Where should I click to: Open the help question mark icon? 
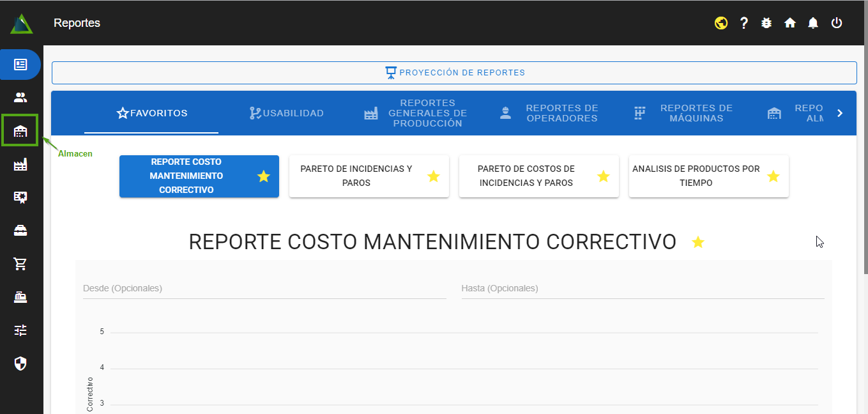[x=744, y=23]
